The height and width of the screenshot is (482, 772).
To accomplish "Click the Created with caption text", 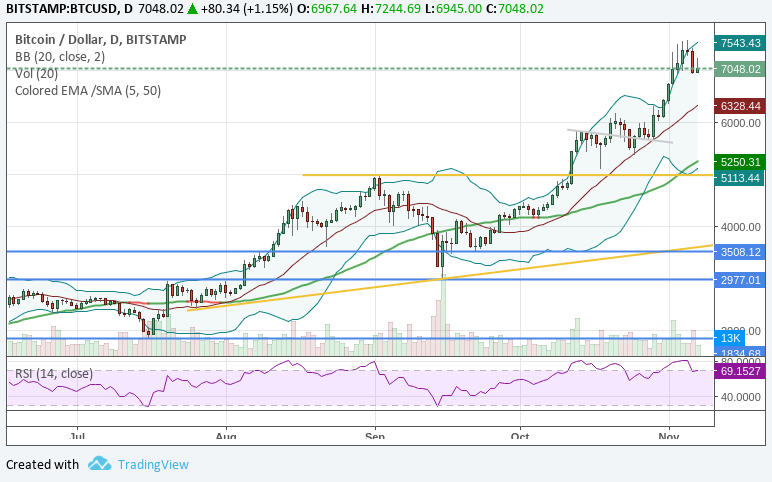I will click(x=42, y=464).
